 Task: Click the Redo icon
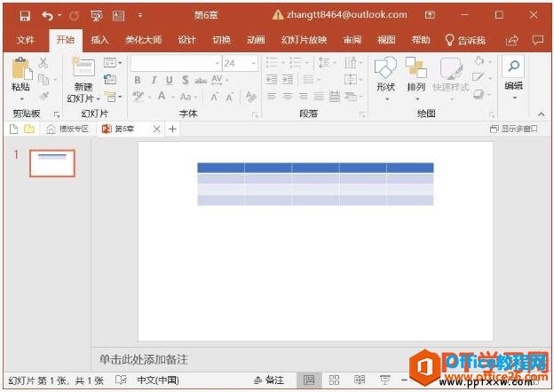[x=75, y=16]
